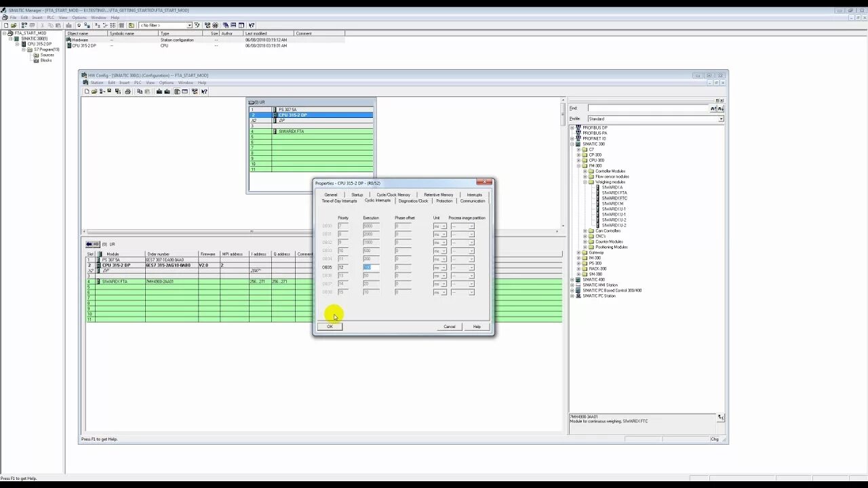This screenshot has height=488, width=868.
Task: Open the No Filter dropdown in SIMATIC Manager
Action: coord(189,25)
